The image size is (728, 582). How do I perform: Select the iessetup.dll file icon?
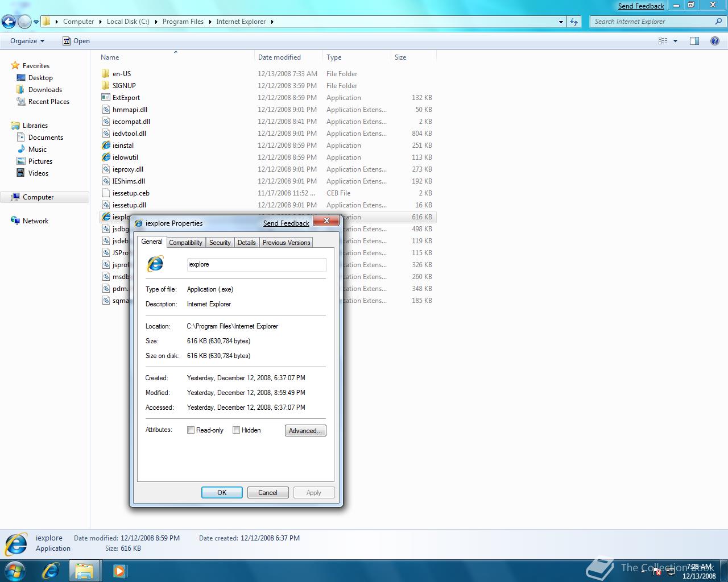pos(106,205)
